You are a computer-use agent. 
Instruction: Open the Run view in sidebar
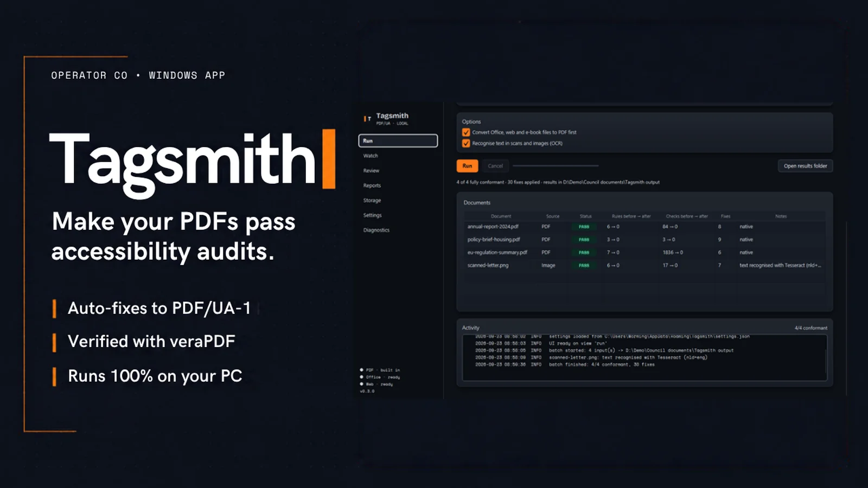pyautogui.click(x=398, y=141)
